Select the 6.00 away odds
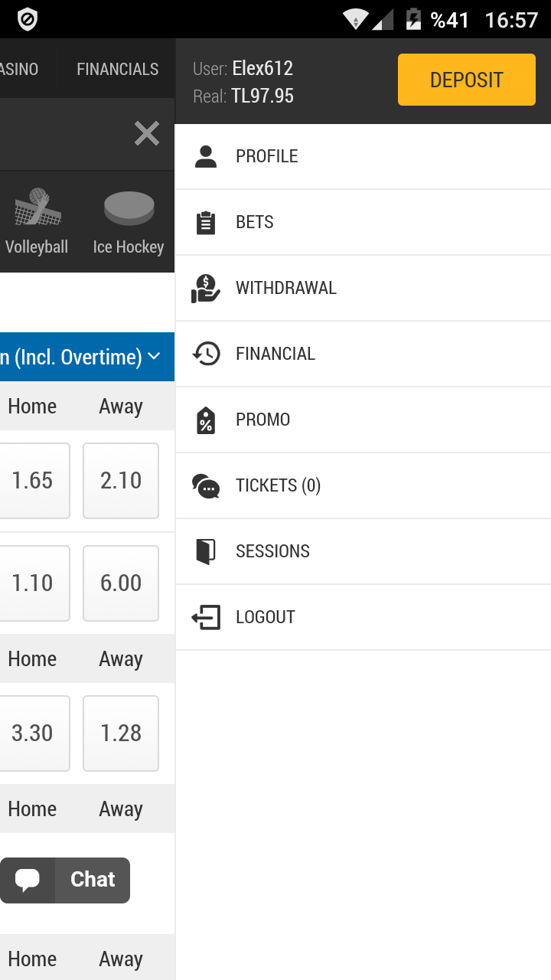This screenshot has width=551, height=980. pyautogui.click(x=121, y=583)
